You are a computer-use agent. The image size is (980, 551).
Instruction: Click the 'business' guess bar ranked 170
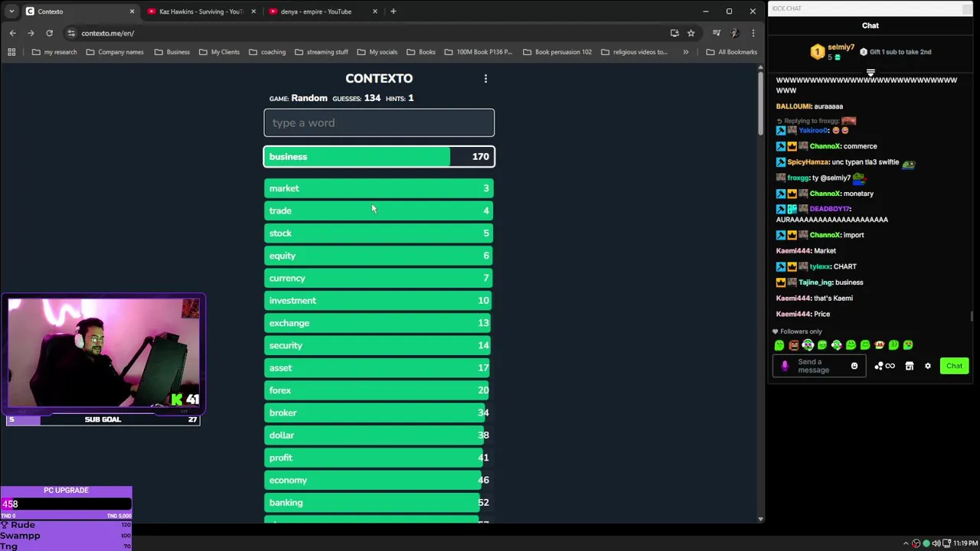click(379, 157)
